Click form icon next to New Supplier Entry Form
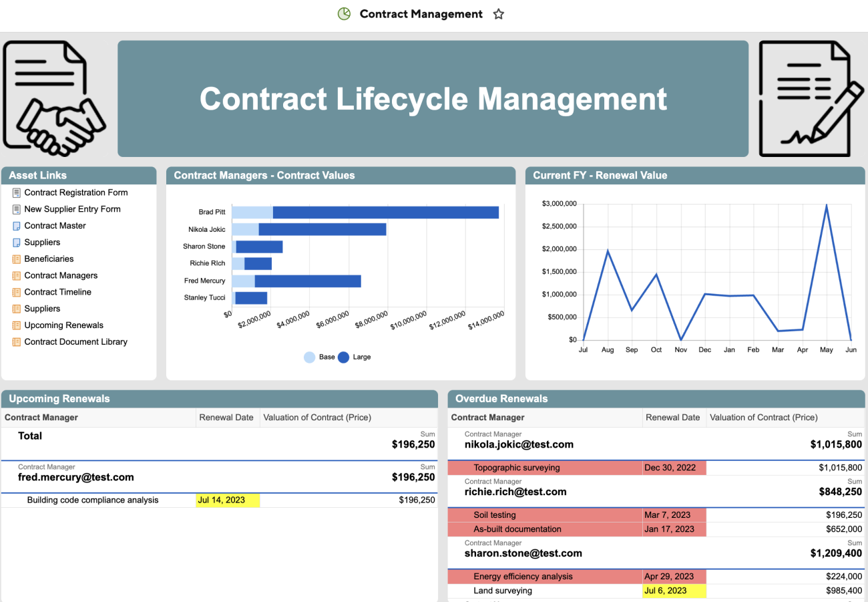This screenshot has height=602, width=868. (x=17, y=209)
